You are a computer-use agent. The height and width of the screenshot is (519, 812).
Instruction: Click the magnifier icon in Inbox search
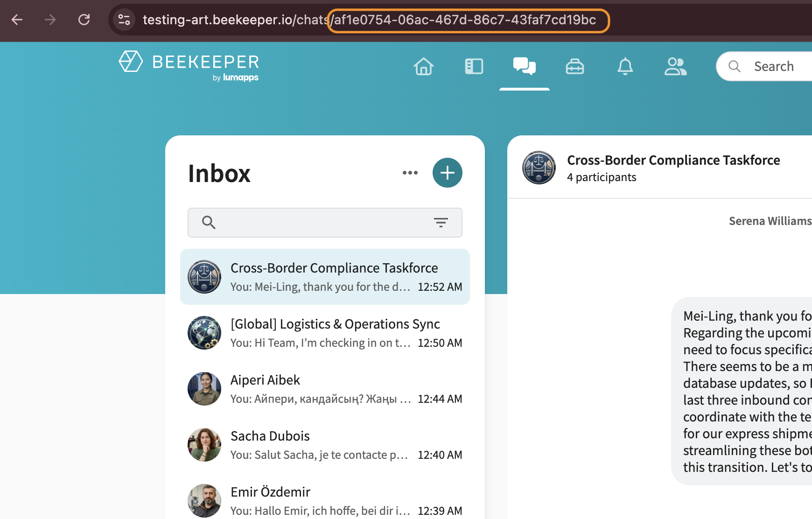tap(209, 223)
